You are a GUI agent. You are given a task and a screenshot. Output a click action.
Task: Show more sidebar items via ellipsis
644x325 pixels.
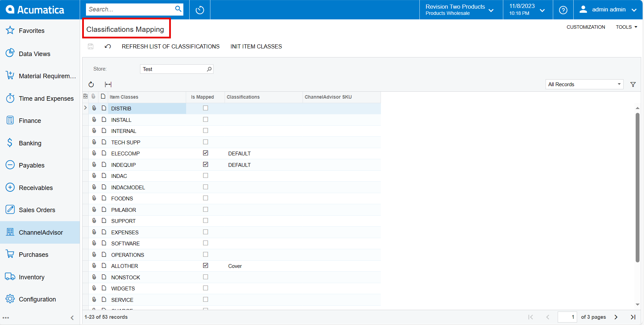6,318
